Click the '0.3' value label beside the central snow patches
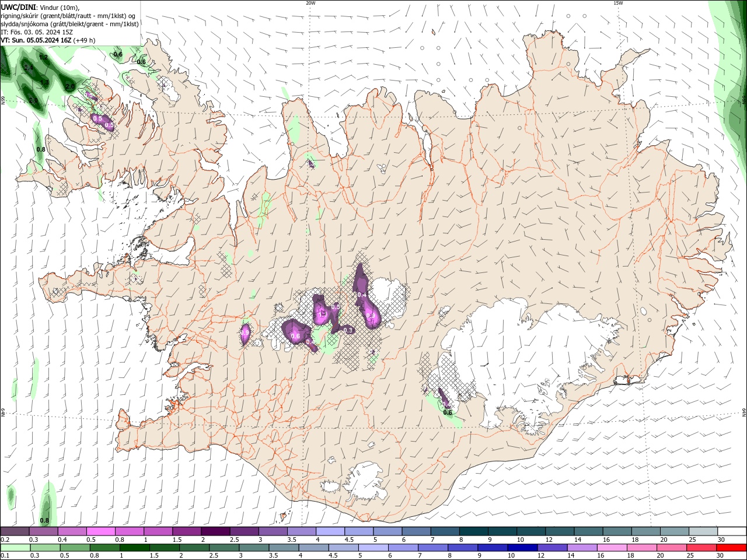The width and height of the screenshot is (747, 560). coord(348,330)
